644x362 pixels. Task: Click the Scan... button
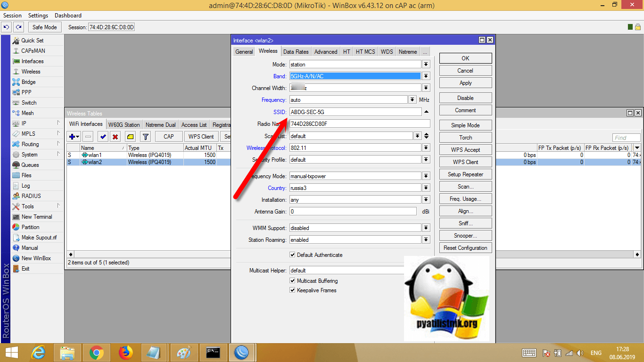(x=465, y=187)
